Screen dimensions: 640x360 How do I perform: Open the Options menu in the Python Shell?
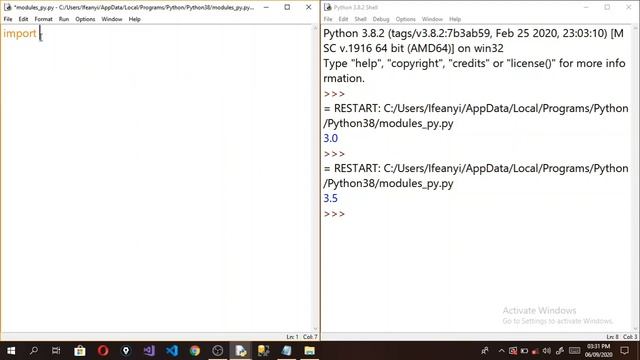click(x=405, y=19)
